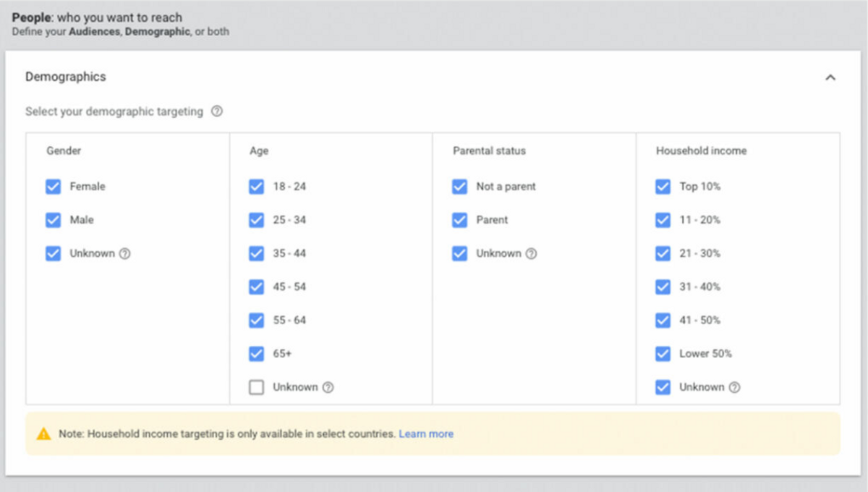Click help icon beside Household income Unknown

[x=734, y=387]
